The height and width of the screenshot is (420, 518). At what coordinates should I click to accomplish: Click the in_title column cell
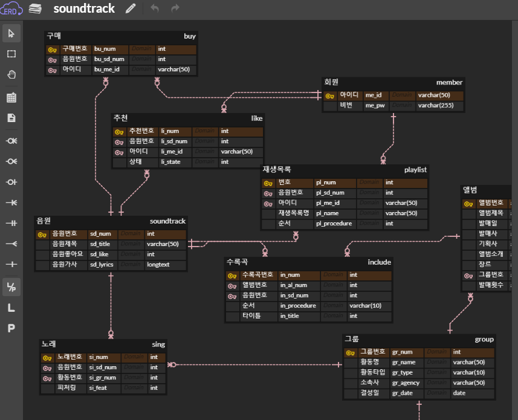299,316
